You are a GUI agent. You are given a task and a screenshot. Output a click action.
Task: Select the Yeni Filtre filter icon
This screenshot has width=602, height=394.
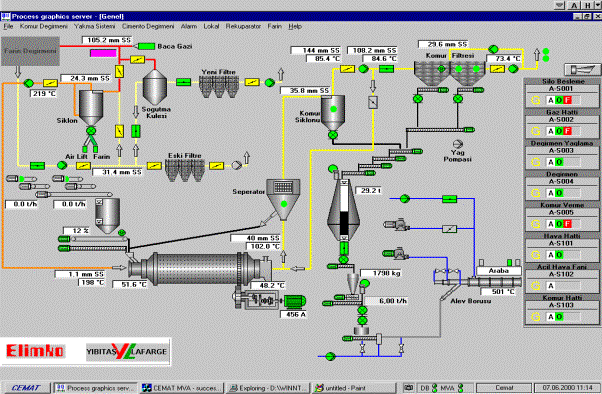(x=219, y=87)
